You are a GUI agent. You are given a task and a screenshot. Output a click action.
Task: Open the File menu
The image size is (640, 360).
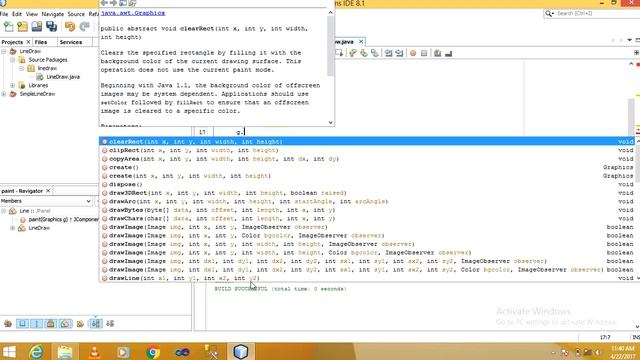pyautogui.click(x=4, y=14)
